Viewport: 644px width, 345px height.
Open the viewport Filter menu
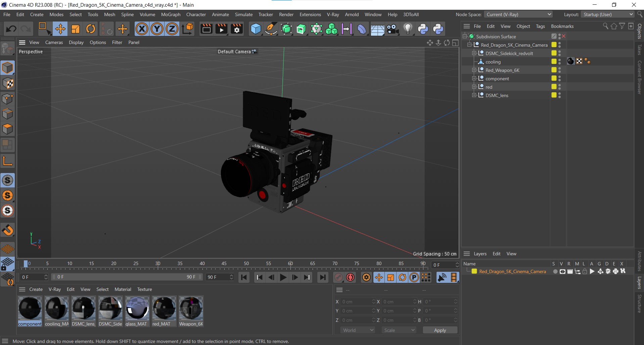click(x=117, y=42)
